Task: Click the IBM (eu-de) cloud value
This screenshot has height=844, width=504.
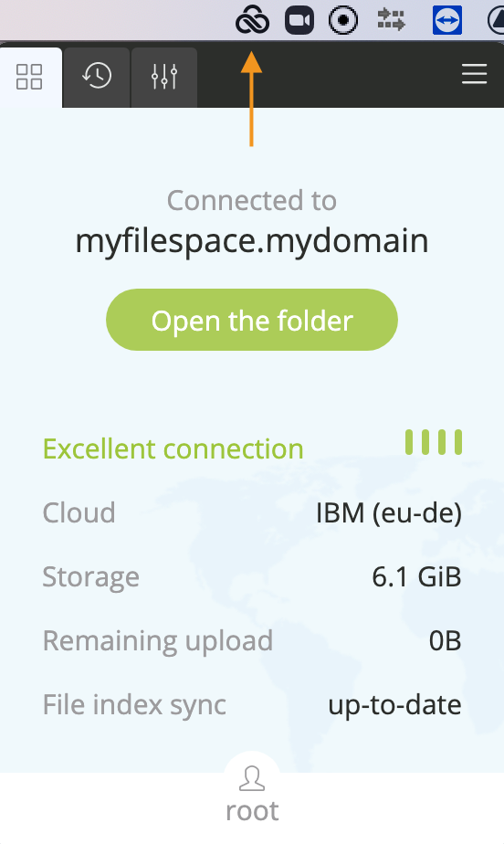Action: coord(388,513)
